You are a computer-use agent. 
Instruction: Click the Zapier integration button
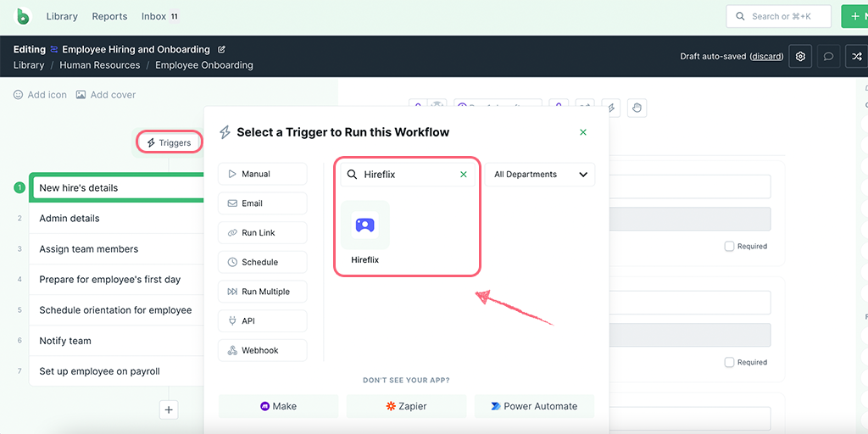(x=406, y=406)
